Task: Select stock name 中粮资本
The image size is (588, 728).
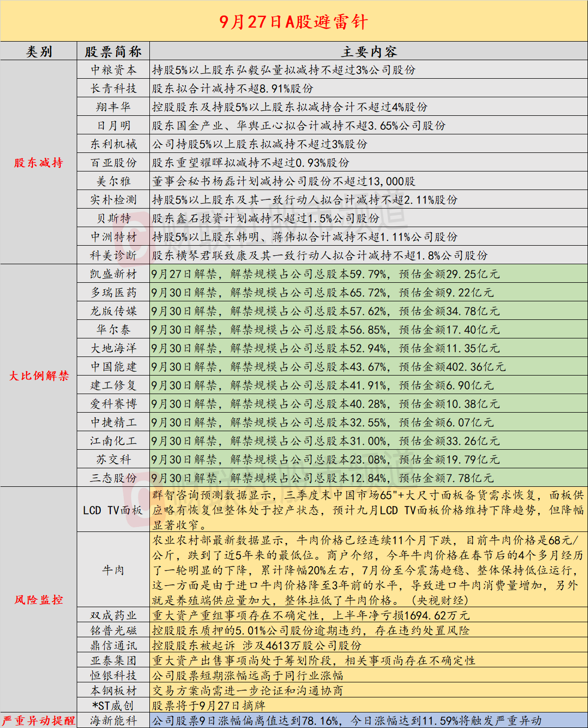Action: [113, 70]
